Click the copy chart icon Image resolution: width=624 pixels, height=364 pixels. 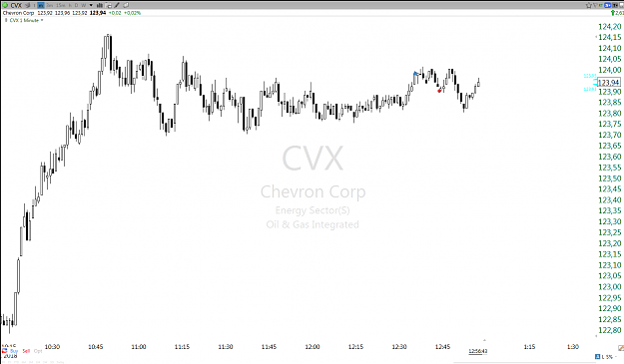pyautogui.click(x=126, y=5)
